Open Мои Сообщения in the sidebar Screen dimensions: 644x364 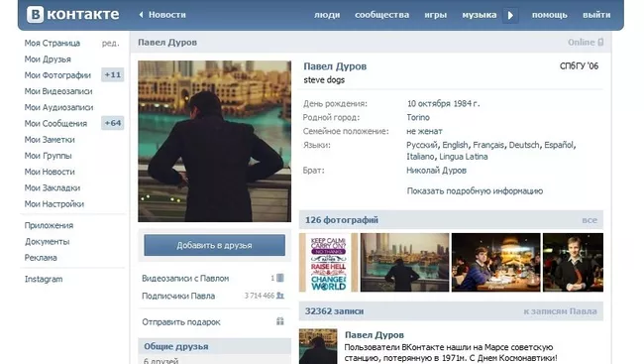pos(55,123)
